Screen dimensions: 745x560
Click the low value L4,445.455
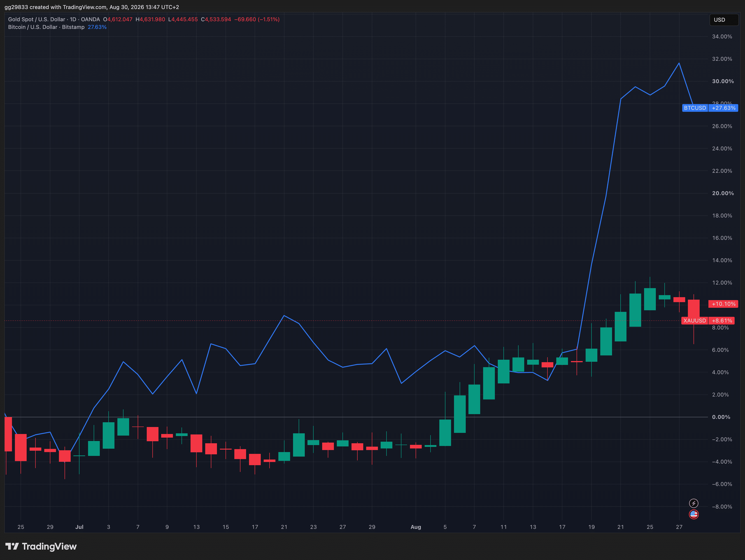click(183, 20)
